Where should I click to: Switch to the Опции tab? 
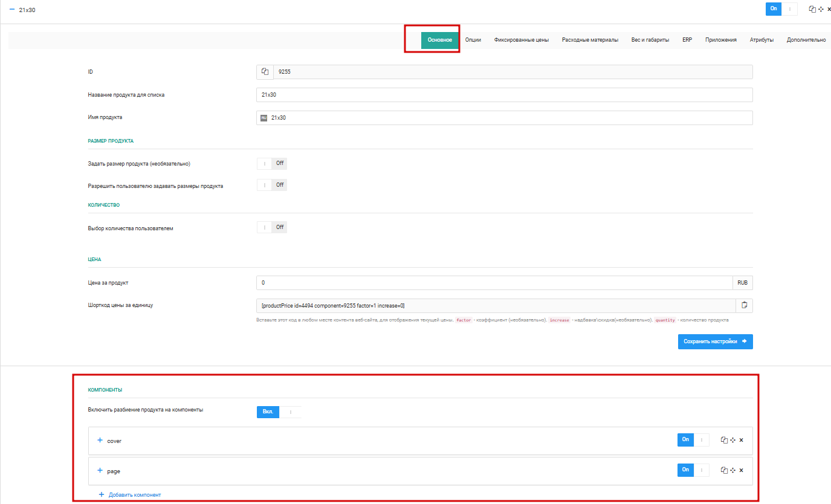[x=473, y=40]
